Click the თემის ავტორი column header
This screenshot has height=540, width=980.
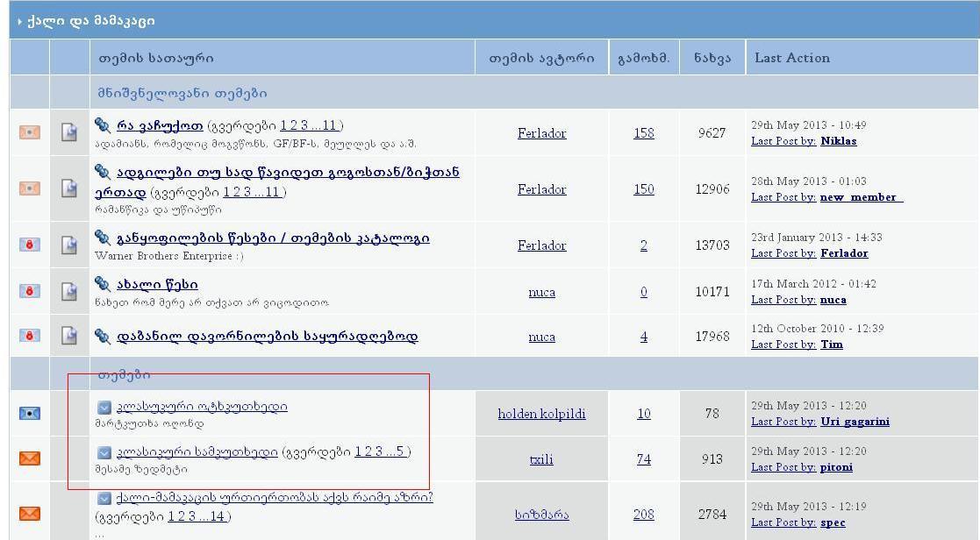[x=542, y=58]
